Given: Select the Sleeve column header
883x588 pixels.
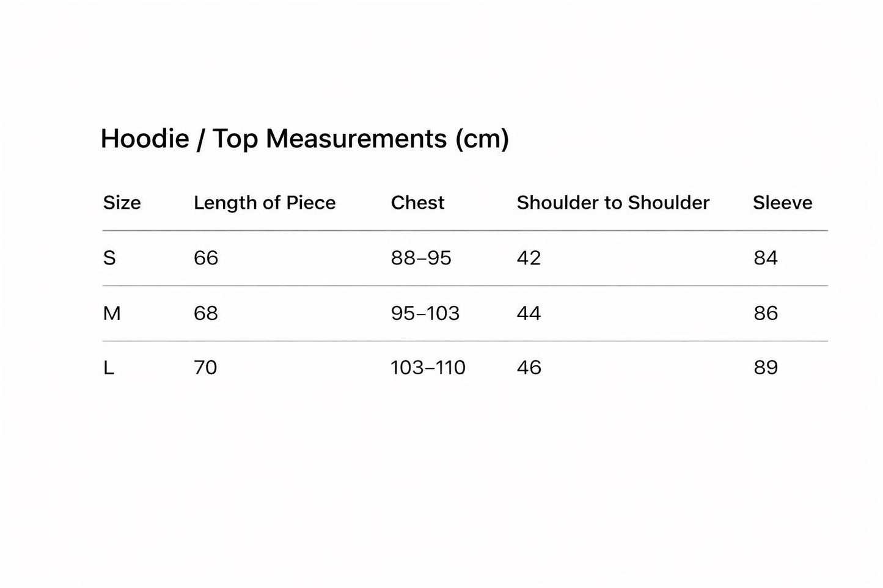Looking at the screenshot, I should pos(782,203).
